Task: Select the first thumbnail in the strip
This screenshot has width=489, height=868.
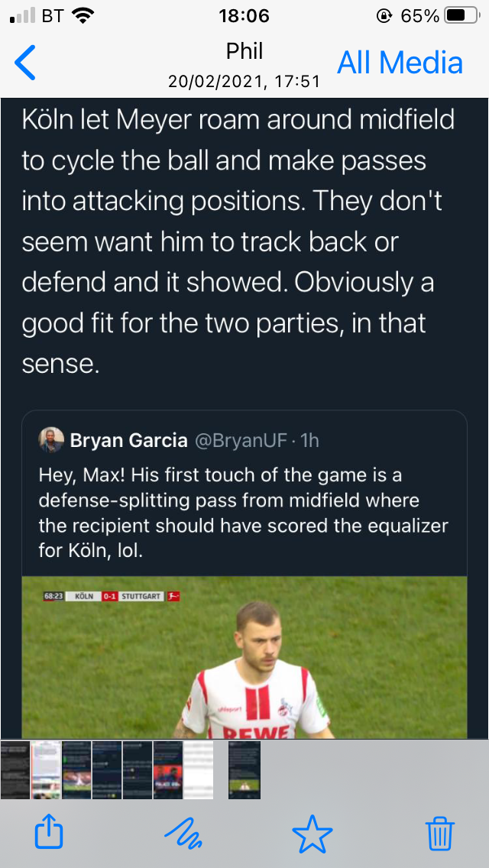Action: click(15, 769)
